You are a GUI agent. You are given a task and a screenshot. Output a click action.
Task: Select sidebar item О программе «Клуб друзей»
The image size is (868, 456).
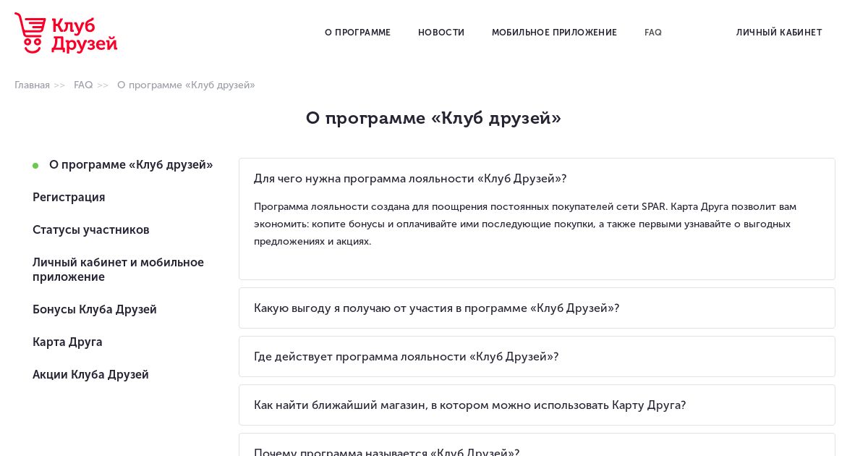[x=131, y=164]
